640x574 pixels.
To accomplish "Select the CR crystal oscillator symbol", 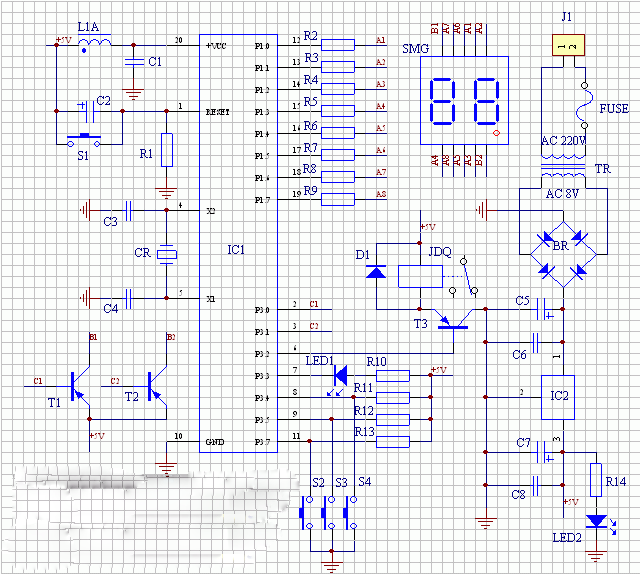I will pos(167,254).
